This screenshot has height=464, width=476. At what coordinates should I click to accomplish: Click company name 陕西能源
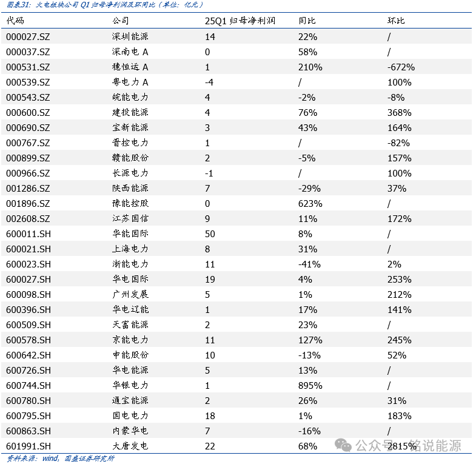pos(130,188)
